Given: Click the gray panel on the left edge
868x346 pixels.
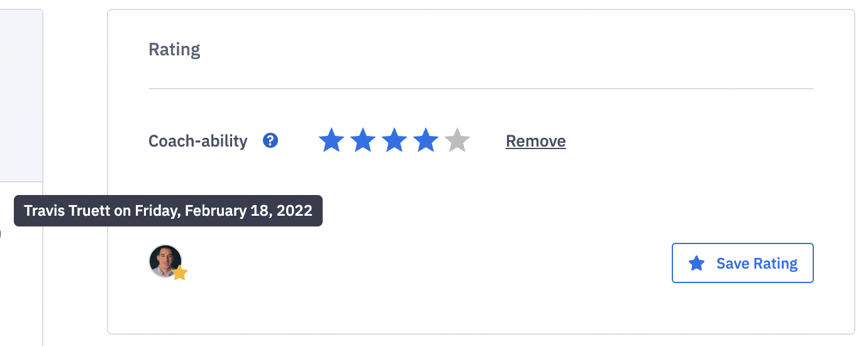Looking at the screenshot, I should coord(21,96).
